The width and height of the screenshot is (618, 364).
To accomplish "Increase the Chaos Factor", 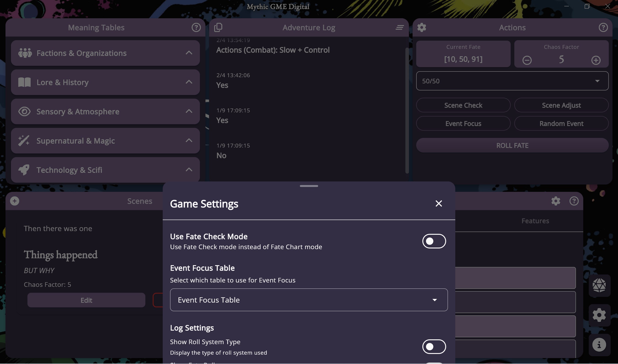I will [x=596, y=60].
